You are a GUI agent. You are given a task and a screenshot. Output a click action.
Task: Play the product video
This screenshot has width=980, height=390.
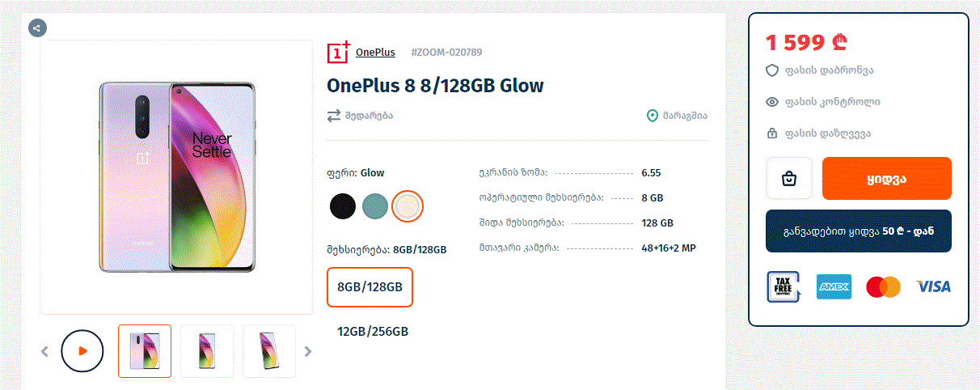coord(82,351)
